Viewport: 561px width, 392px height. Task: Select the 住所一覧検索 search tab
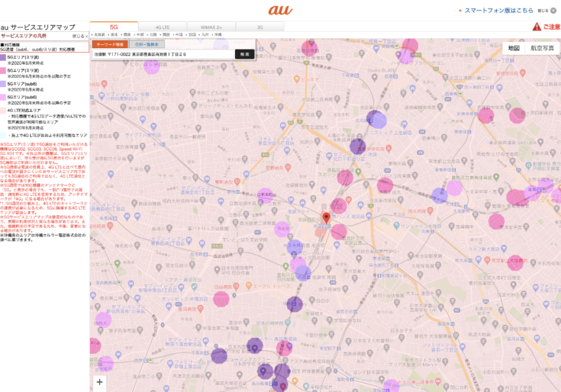(x=143, y=44)
